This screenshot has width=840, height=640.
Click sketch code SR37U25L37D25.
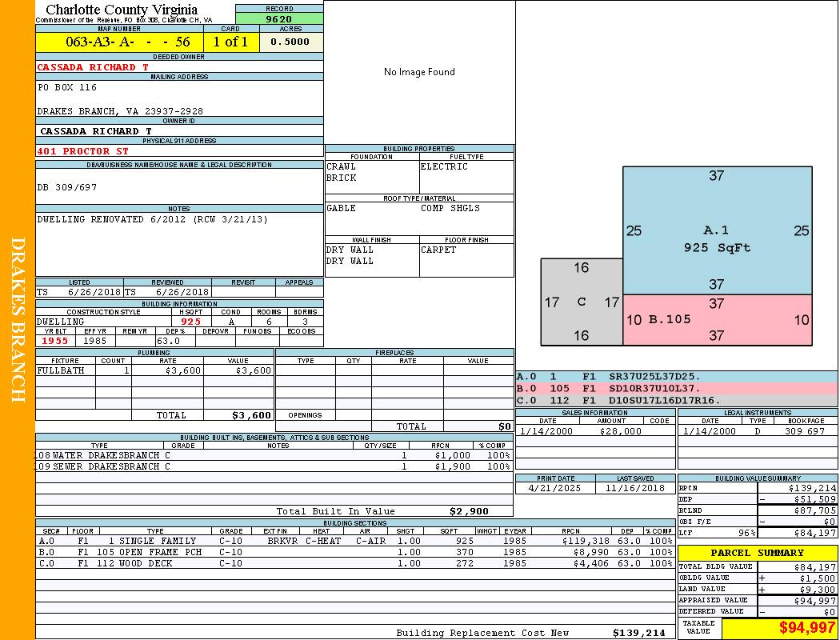point(654,377)
